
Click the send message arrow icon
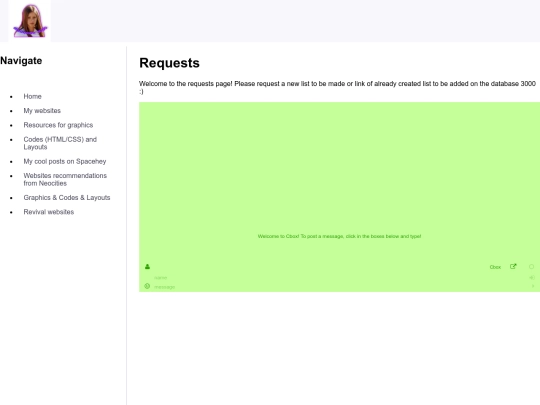click(533, 286)
